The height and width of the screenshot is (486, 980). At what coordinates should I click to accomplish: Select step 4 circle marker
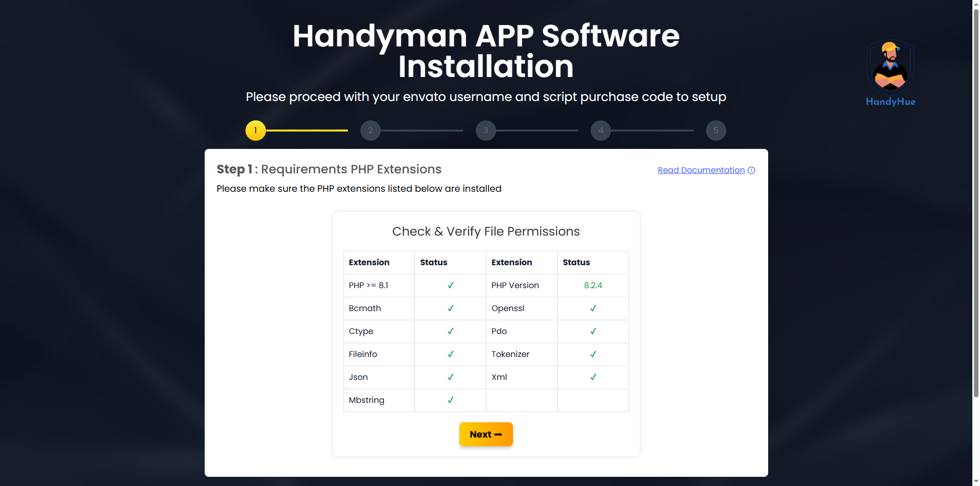coord(601,131)
